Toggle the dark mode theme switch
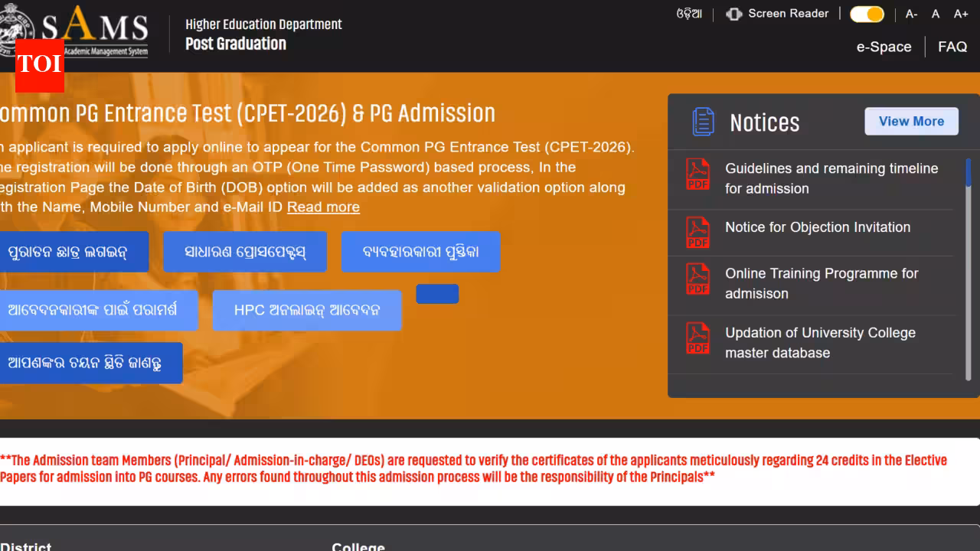Viewport: 980px width, 551px height. pyautogui.click(x=867, y=14)
